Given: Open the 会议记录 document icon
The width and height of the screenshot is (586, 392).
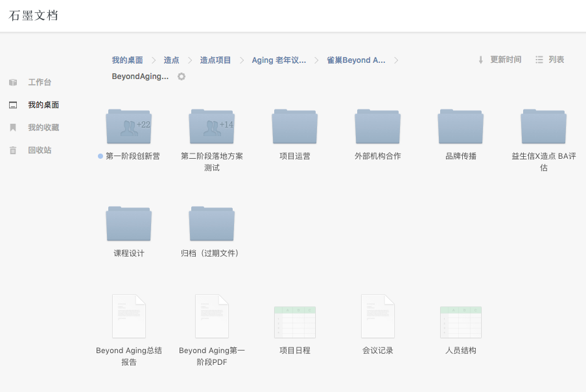Looking at the screenshot, I should [x=378, y=316].
